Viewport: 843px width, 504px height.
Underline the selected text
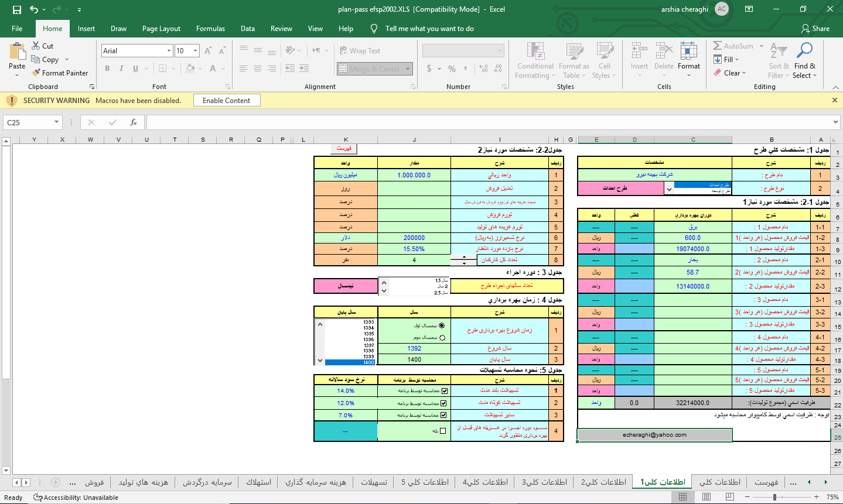(135, 68)
